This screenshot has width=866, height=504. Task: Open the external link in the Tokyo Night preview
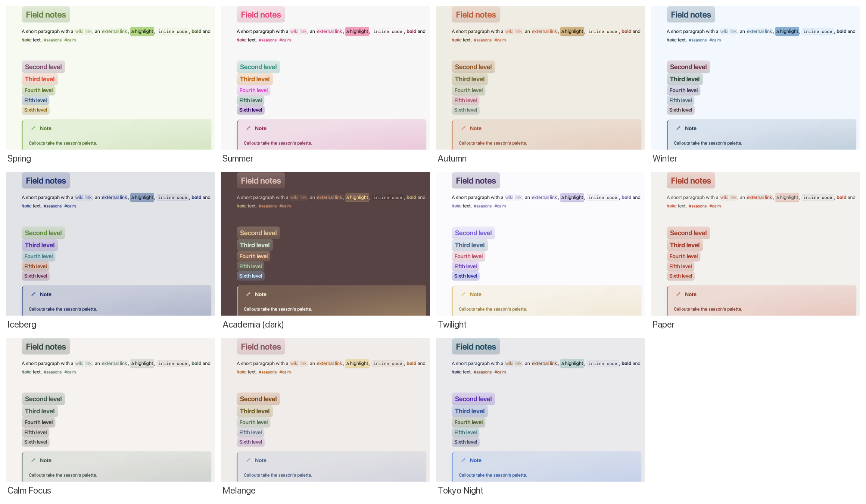click(x=544, y=363)
